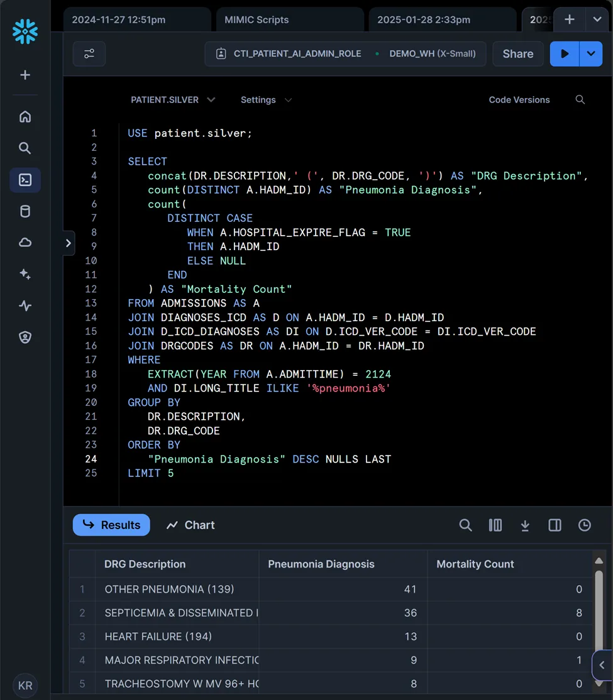The image size is (613, 700).
Task: Open the Data Products cloud icon
Action: (25, 243)
